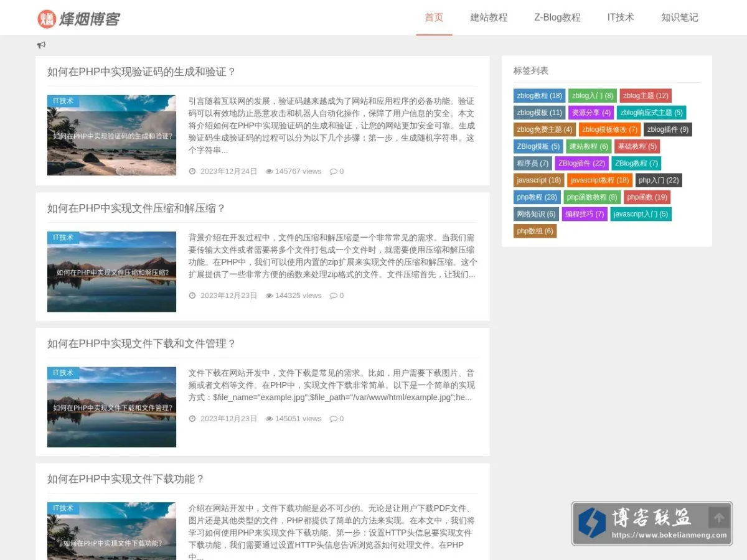Screen dimensions: 747x560
Task: Select tag 编程技巧 (7)
Action: coord(585,213)
